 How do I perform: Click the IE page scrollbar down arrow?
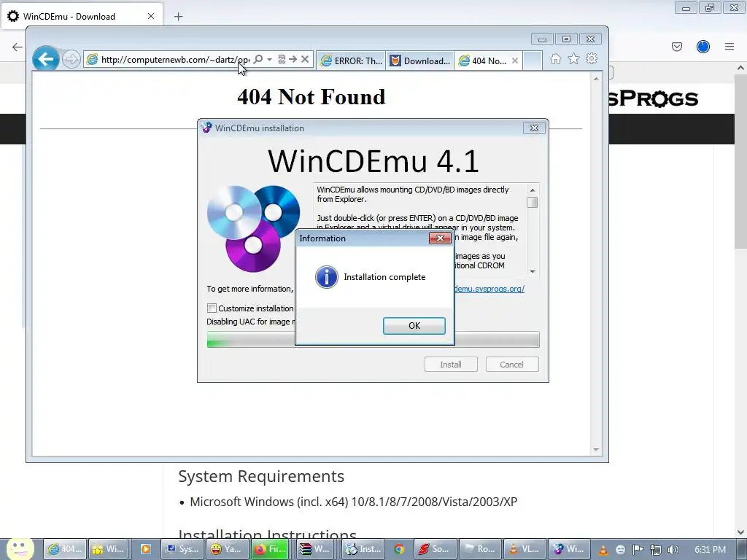coord(596,449)
